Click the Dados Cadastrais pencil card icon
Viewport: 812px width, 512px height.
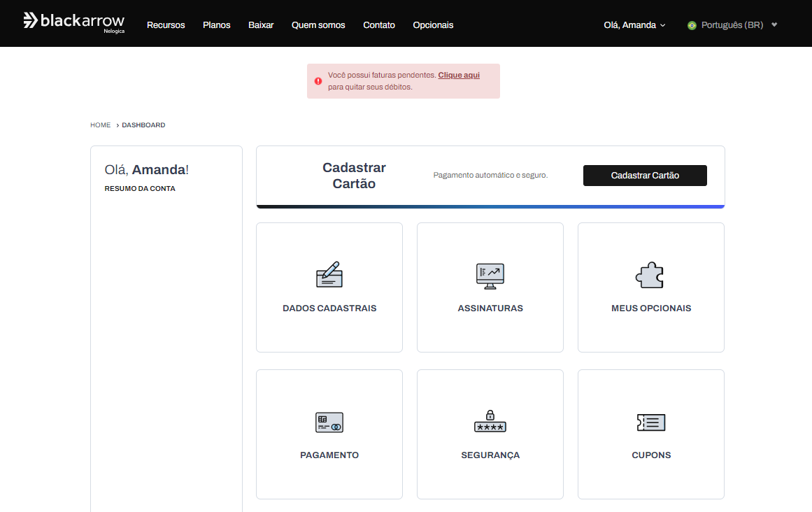(329, 275)
